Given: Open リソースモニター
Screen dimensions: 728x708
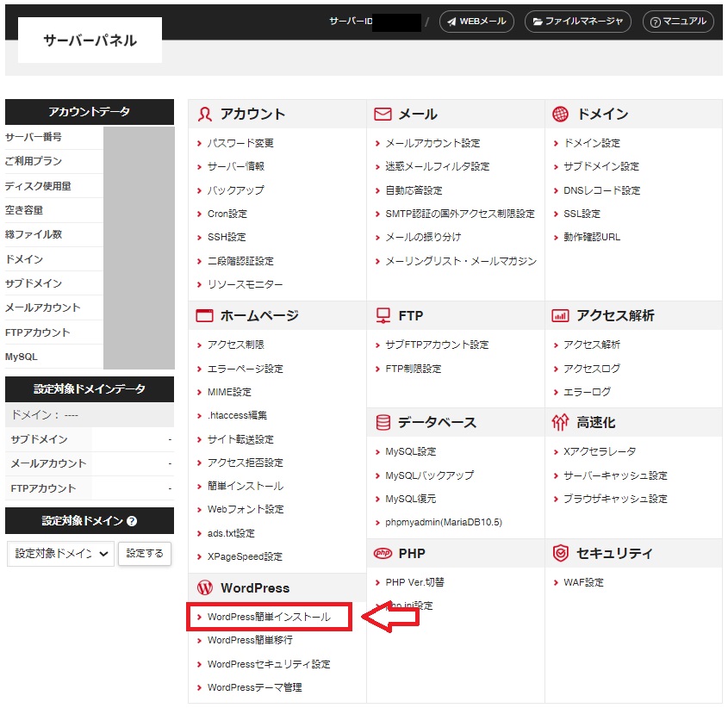Looking at the screenshot, I should (x=246, y=284).
